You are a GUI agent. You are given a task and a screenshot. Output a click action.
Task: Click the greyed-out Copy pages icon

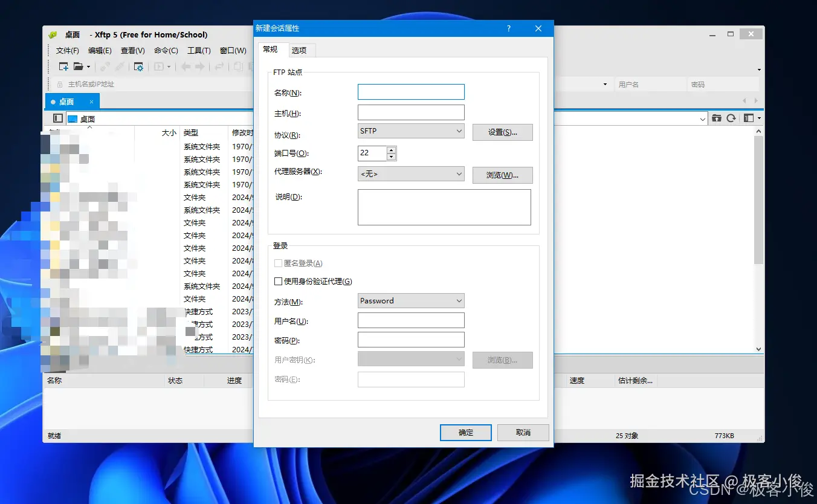(238, 66)
